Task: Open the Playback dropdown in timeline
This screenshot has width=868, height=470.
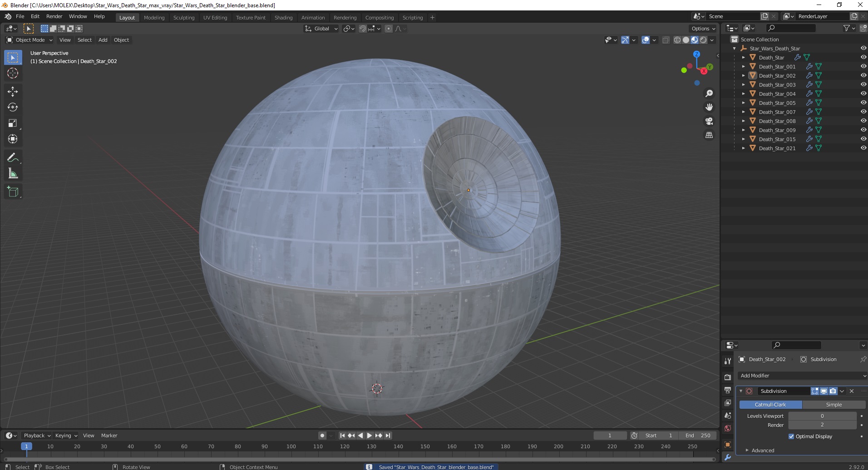Action: 36,436
